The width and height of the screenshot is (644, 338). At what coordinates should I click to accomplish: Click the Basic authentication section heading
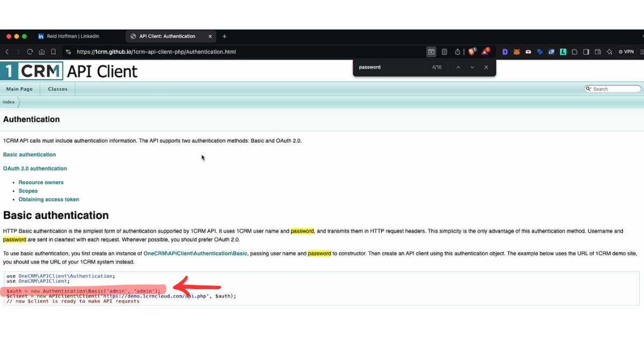pyautogui.click(x=56, y=216)
